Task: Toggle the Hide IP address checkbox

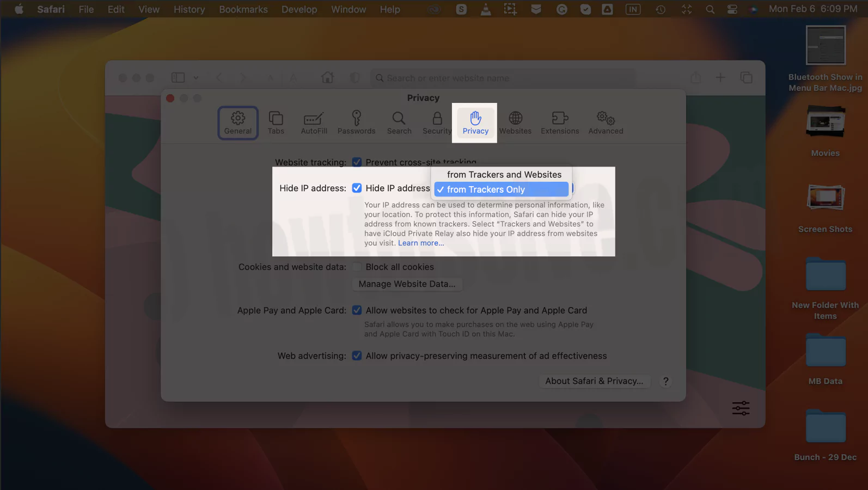Action: pyautogui.click(x=357, y=188)
